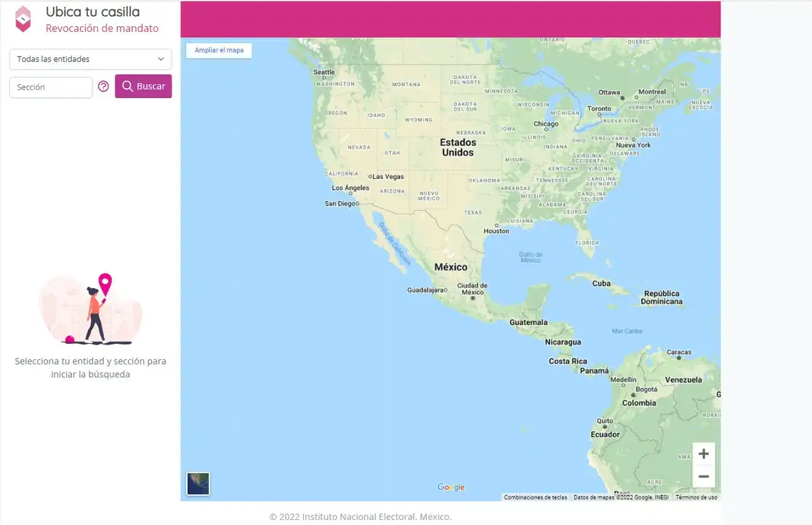The image size is (812, 525).
Task: Open the Todas las entidades dropdown
Action: click(91, 59)
